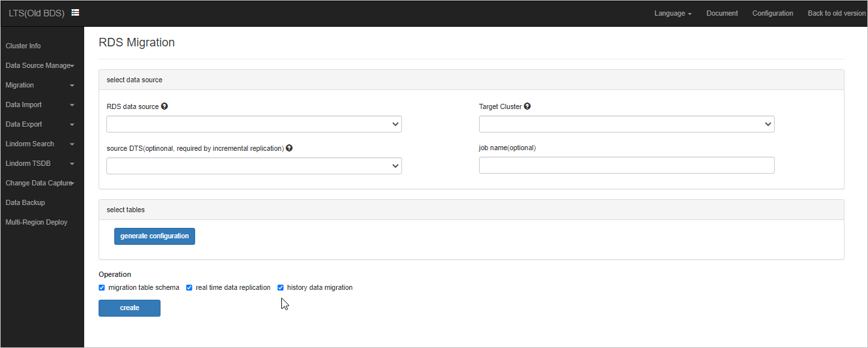Screen dimensions: 868x348
Task: Click the job name input field
Action: pos(627,165)
